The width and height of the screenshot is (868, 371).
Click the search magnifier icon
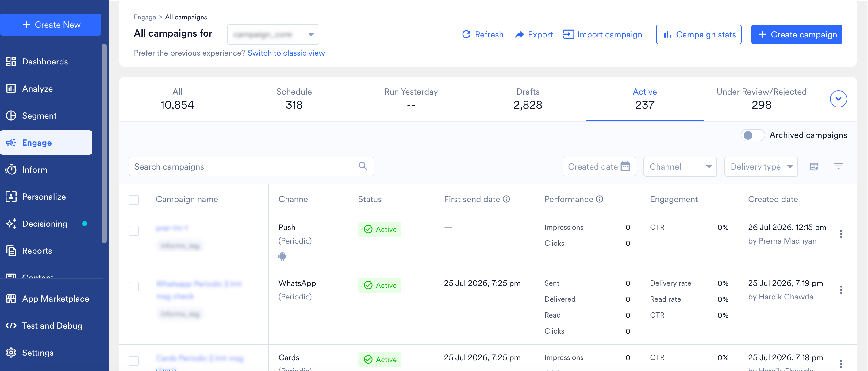click(363, 166)
